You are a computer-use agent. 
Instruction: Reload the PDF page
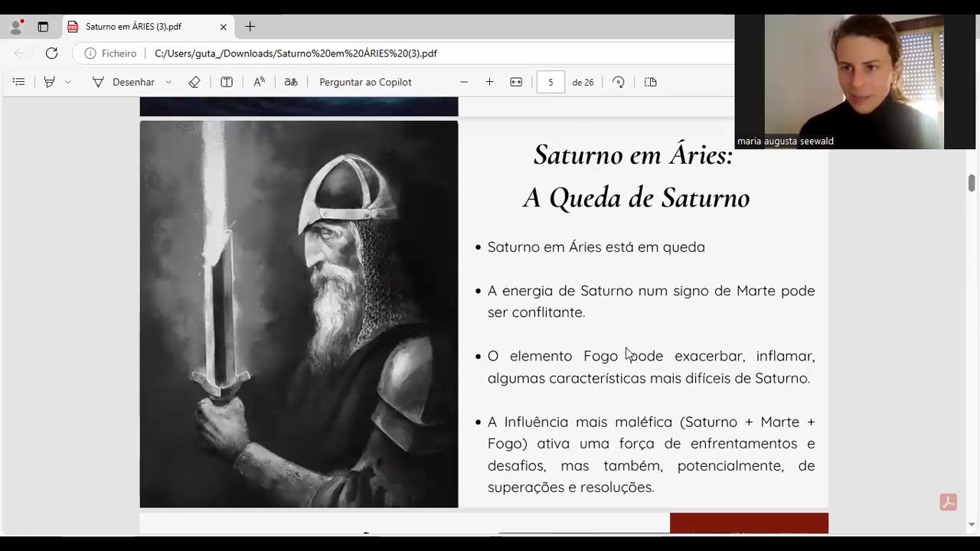click(51, 54)
